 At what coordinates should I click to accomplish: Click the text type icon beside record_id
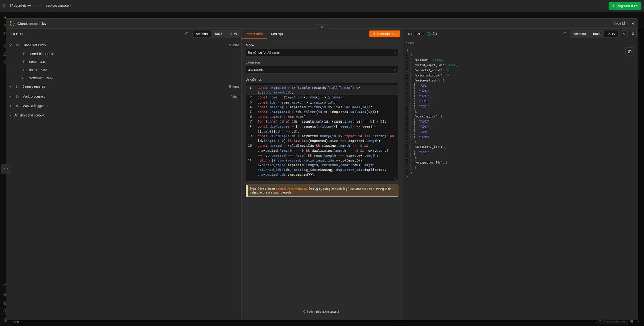pos(23,54)
